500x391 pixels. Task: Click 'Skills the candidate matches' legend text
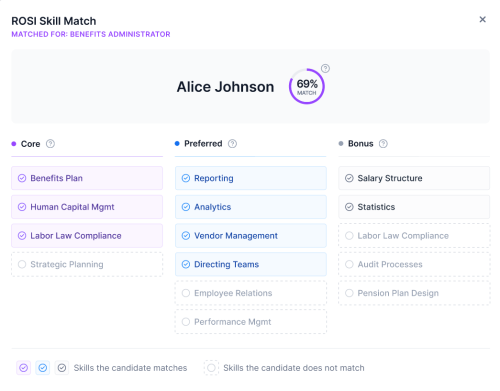point(130,368)
